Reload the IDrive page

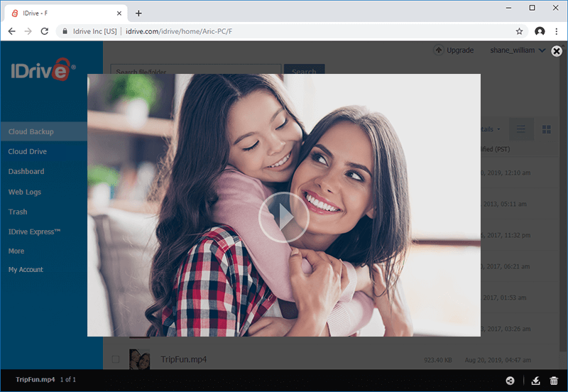tap(45, 31)
